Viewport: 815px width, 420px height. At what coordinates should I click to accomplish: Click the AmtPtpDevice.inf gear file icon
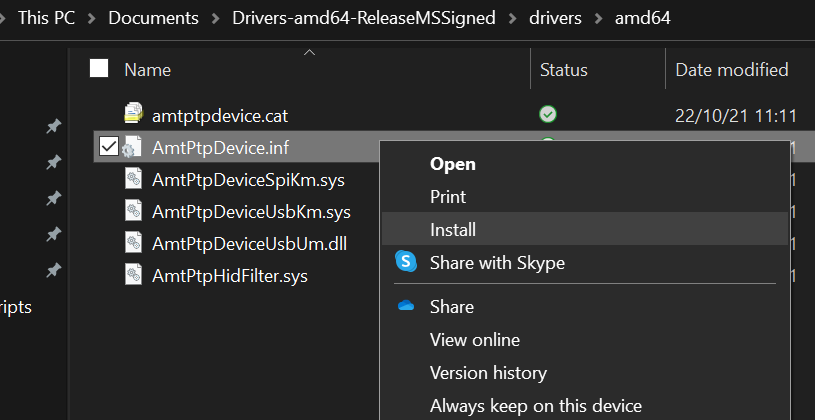tap(132, 148)
